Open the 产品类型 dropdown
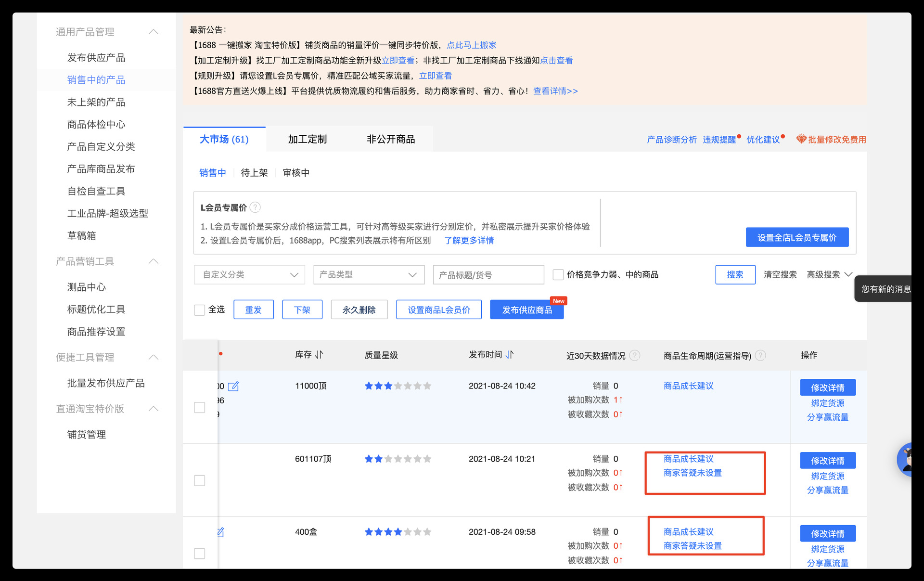 tap(369, 275)
